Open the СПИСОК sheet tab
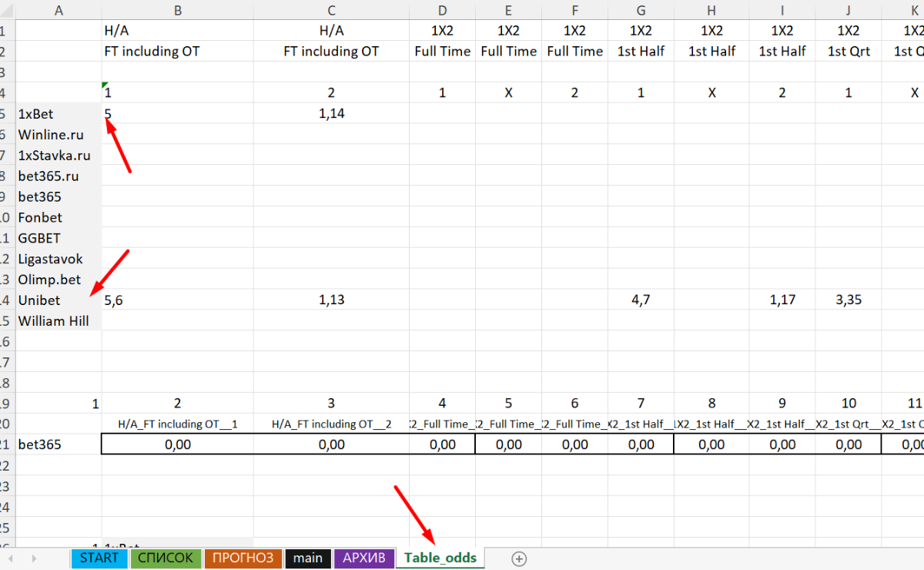This screenshot has width=924, height=570. pos(166,558)
